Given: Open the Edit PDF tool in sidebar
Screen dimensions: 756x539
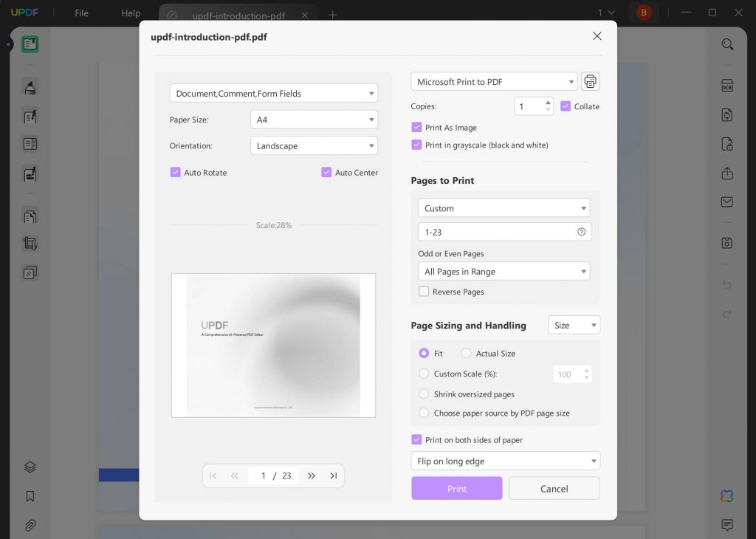Looking at the screenshot, I should [x=30, y=116].
